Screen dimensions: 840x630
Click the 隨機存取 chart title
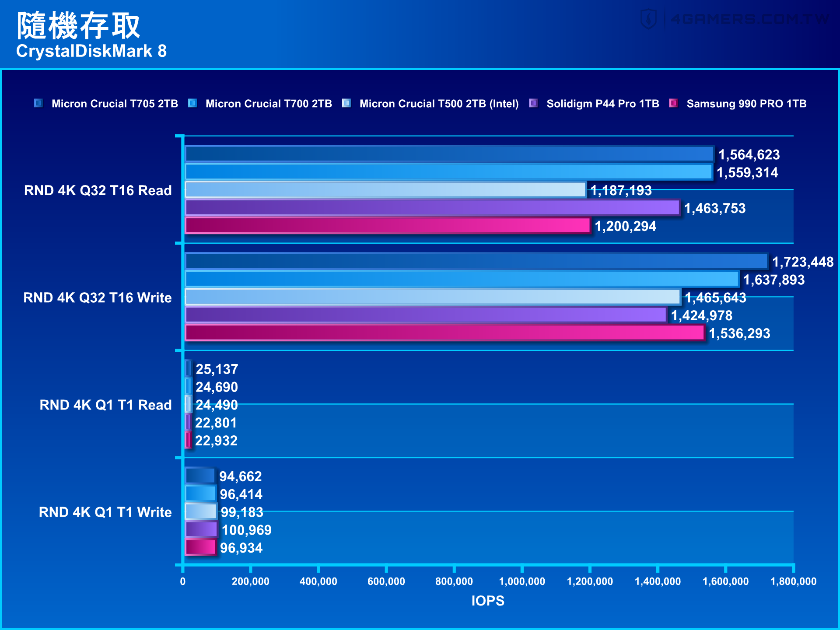click(x=79, y=25)
